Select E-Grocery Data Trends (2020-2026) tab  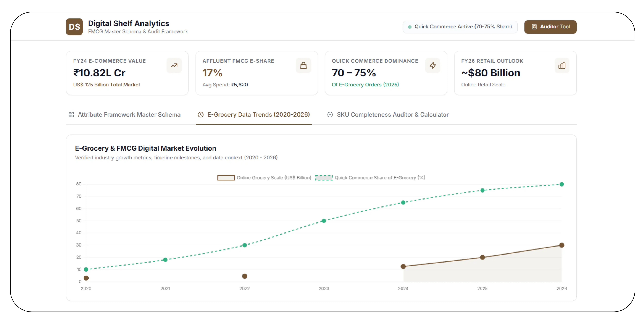[x=254, y=115]
